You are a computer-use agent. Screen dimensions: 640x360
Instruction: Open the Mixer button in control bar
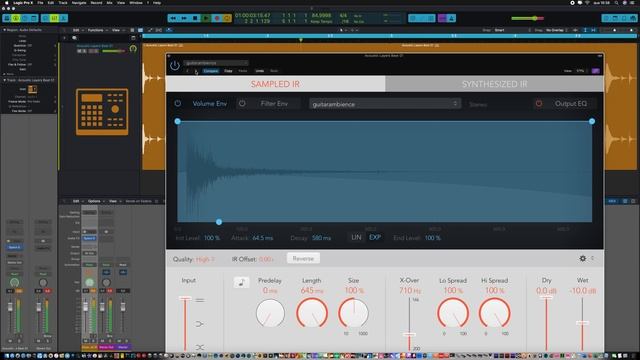click(54, 18)
